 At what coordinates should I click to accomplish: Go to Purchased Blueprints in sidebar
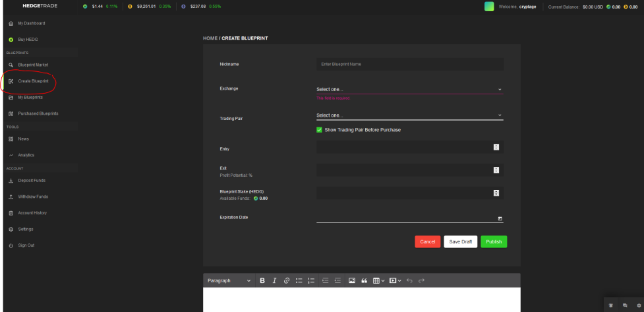tap(38, 113)
